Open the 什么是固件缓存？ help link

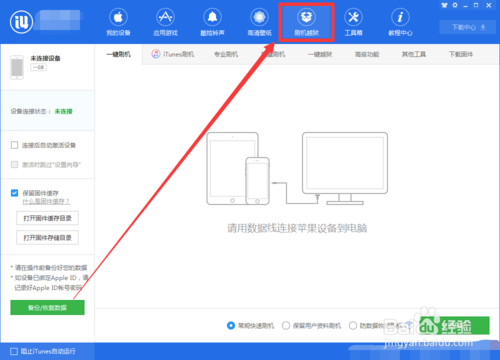[46, 202]
